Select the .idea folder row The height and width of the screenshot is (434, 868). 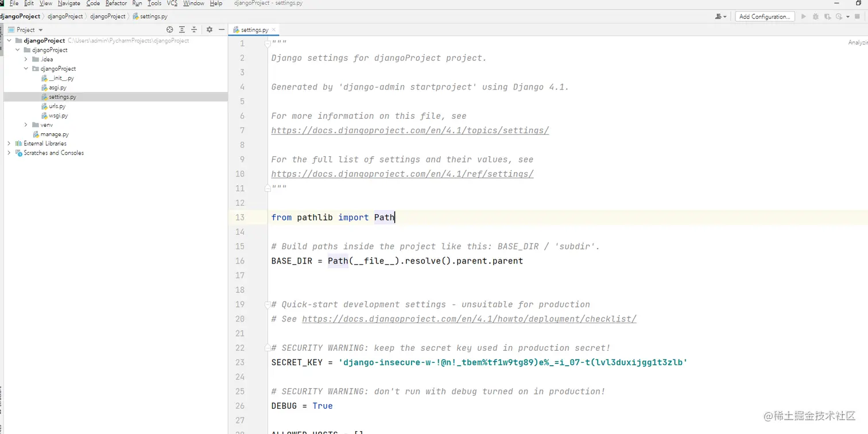115,59
